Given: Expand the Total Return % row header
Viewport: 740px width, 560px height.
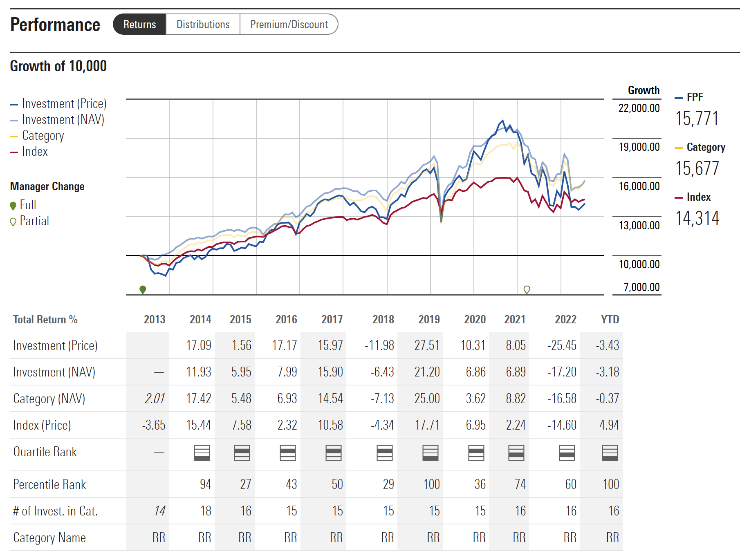Looking at the screenshot, I should 45,319.
